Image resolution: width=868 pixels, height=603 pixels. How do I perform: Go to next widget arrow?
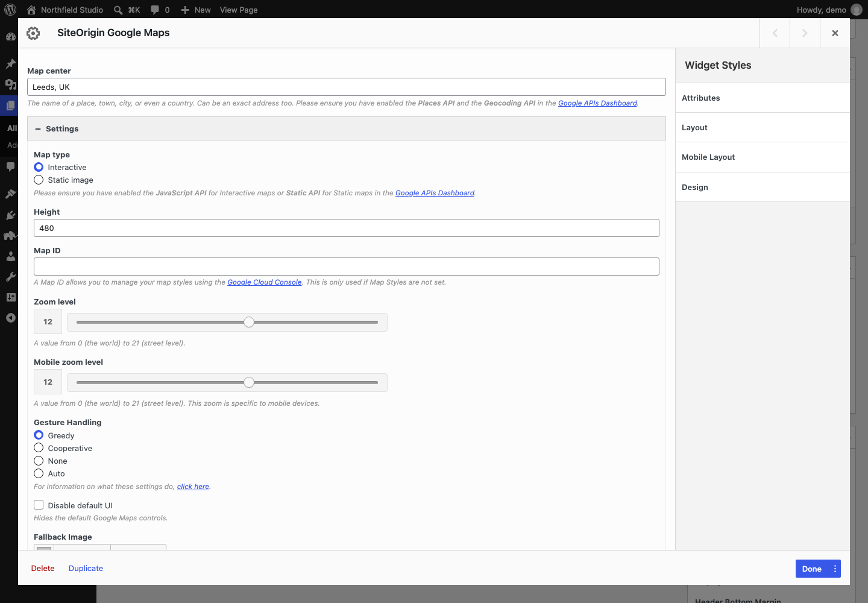(x=805, y=33)
